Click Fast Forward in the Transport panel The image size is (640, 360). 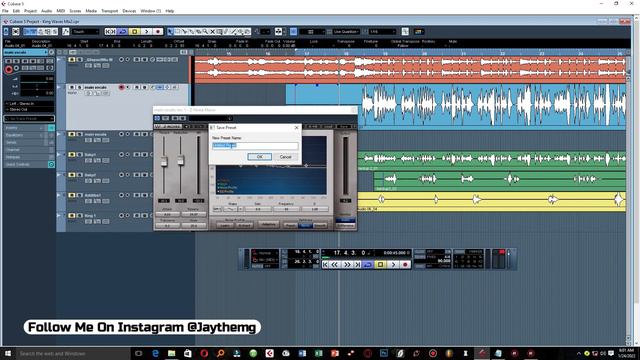click(x=348, y=264)
